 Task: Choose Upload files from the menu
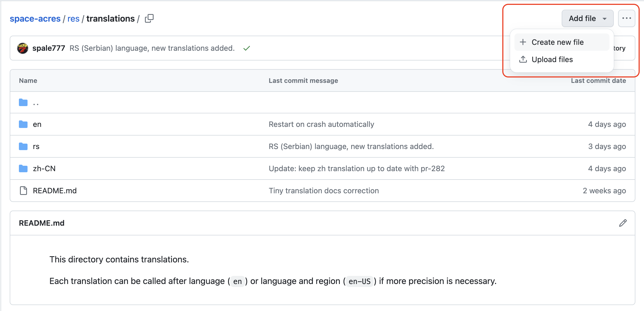[x=552, y=60]
